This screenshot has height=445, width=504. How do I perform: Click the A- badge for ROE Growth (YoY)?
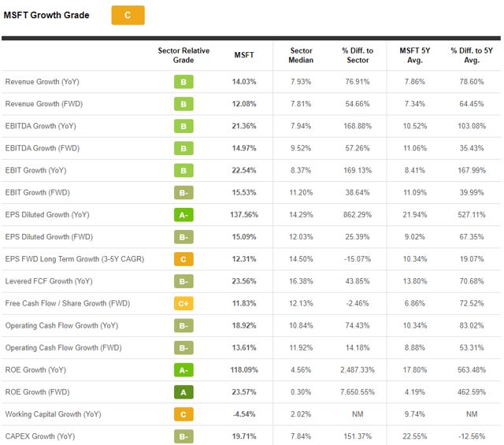point(183,369)
